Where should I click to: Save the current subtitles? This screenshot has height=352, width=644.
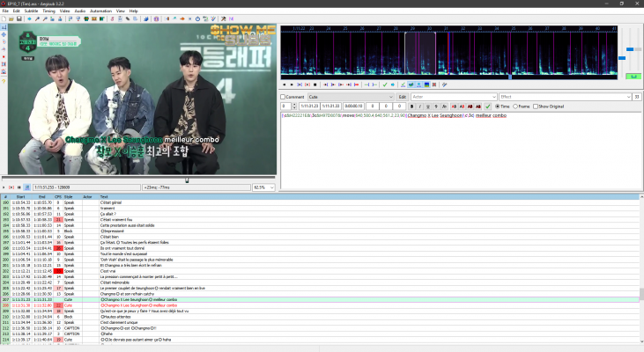19,18
